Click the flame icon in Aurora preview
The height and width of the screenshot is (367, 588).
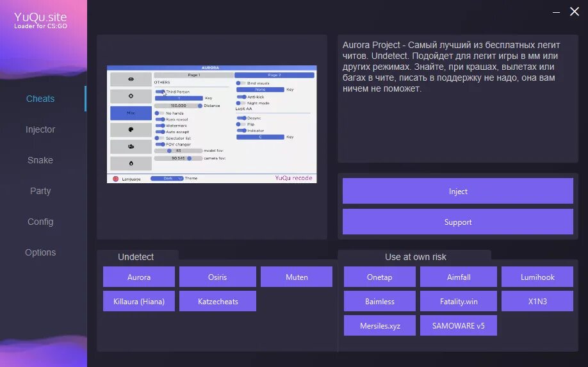point(131,163)
